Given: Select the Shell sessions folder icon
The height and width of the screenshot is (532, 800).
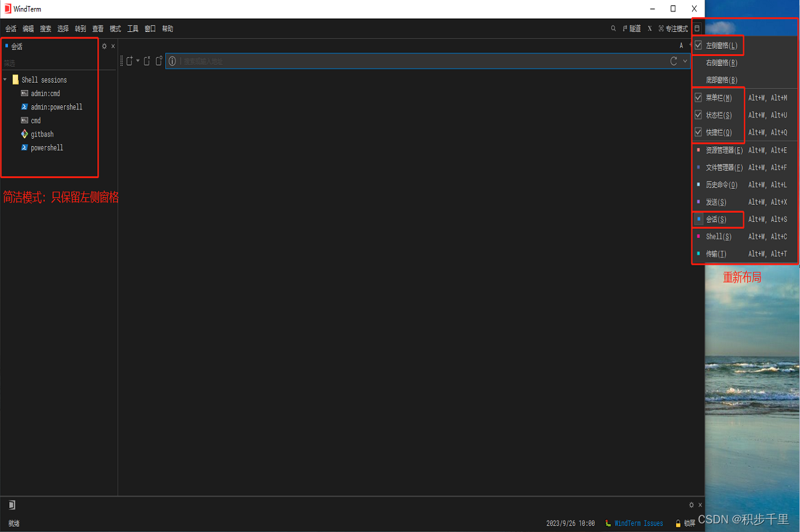Looking at the screenshot, I should point(15,79).
